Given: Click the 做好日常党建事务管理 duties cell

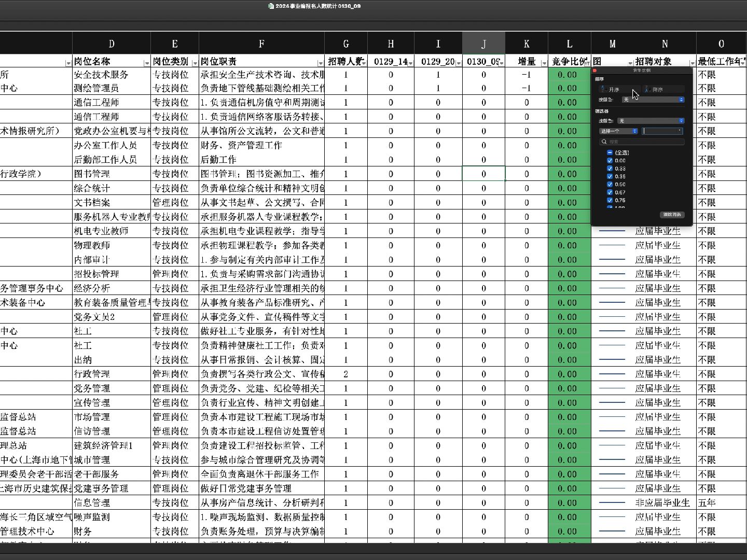Looking at the screenshot, I should tap(261, 488).
